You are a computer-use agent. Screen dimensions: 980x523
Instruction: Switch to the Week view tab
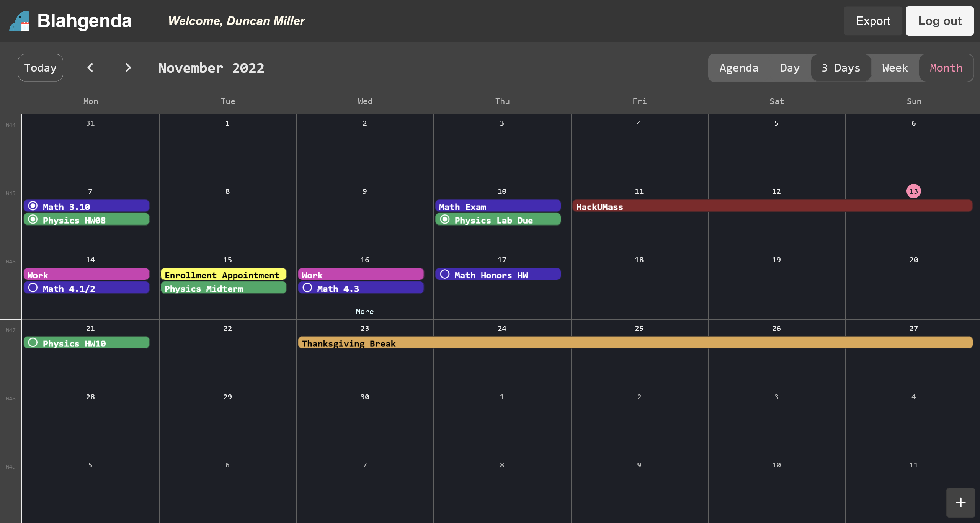pos(895,68)
